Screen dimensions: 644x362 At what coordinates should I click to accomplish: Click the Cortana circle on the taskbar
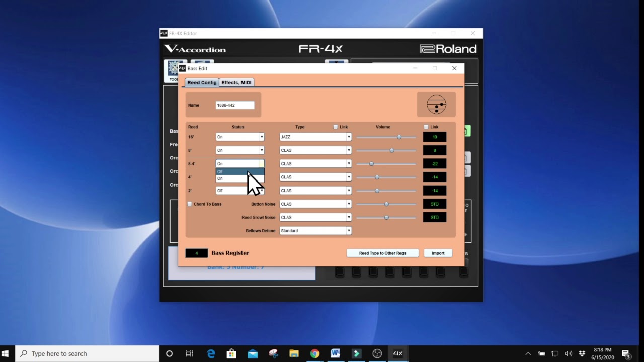169,353
